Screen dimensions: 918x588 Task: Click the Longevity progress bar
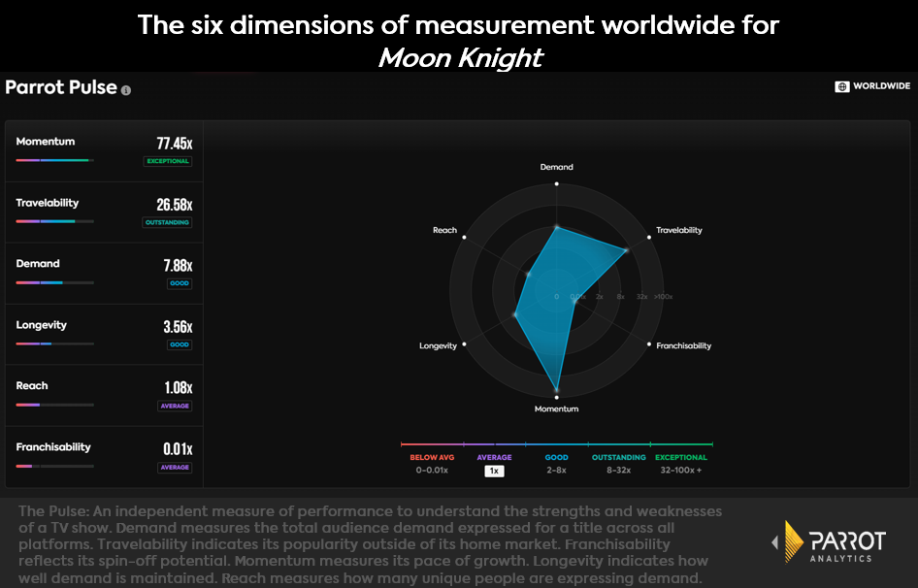pyautogui.click(x=55, y=343)
